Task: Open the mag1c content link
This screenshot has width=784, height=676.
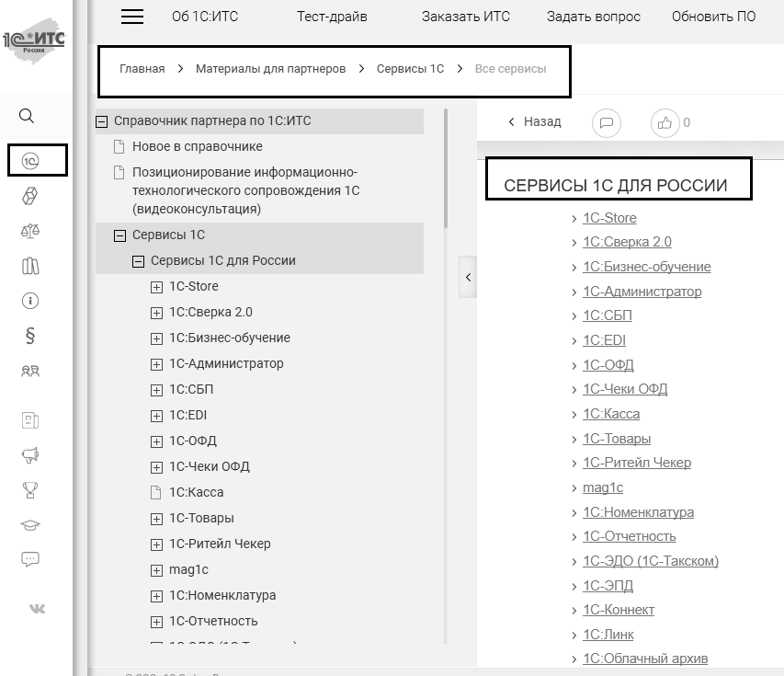Action: (x=603, y=487)
